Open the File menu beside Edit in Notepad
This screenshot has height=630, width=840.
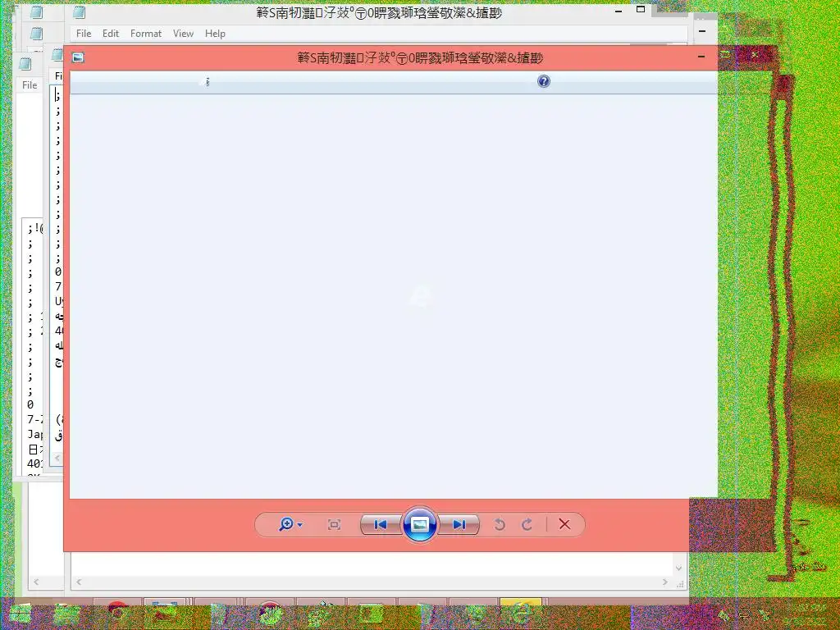(x=84, y=33)
